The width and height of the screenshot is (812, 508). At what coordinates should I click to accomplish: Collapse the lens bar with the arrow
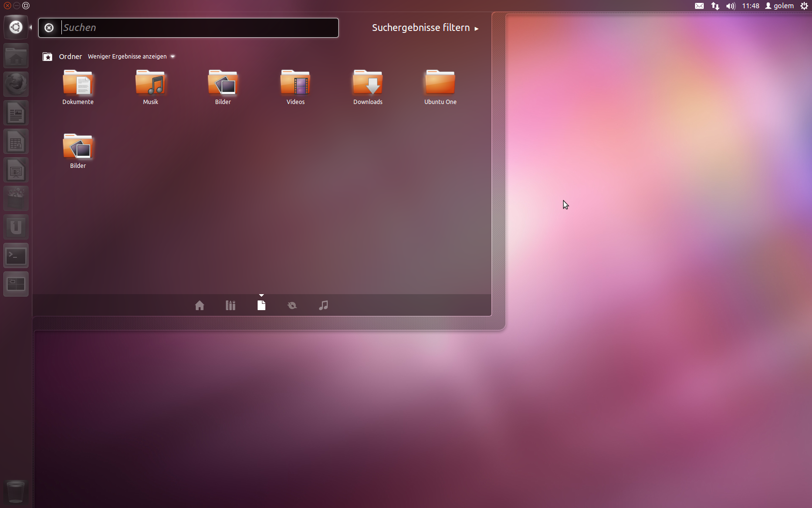261,296
